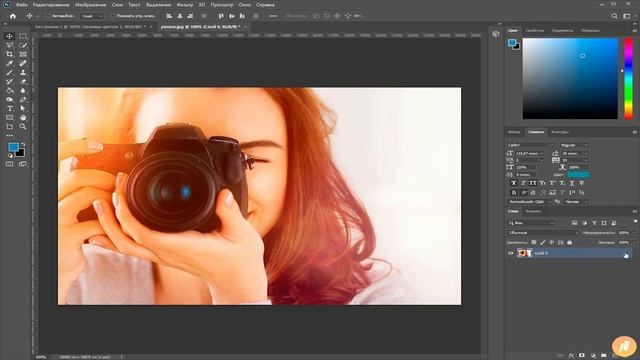Select the Healing Brush tool
The image size is (640, 360).
coord(23,63)
